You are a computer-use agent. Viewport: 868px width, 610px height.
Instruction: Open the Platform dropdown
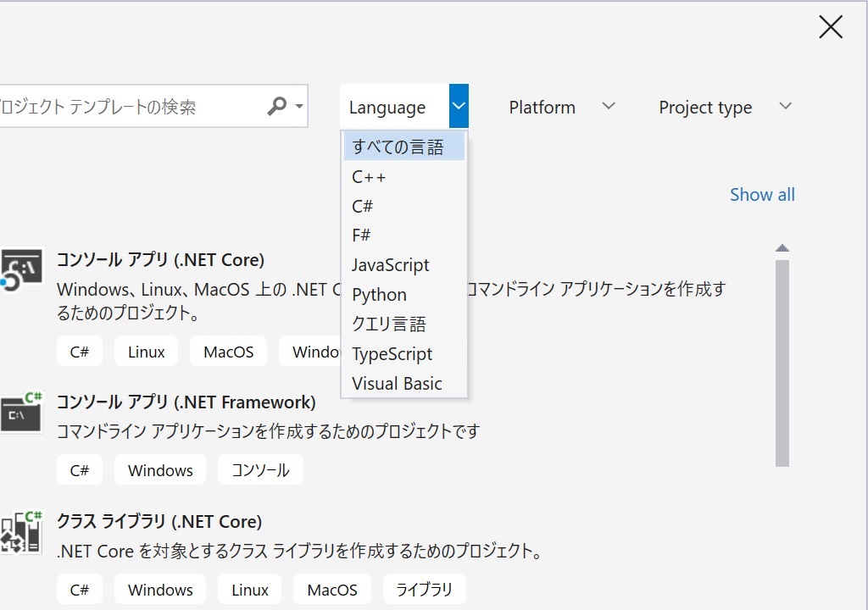(562, 107)
